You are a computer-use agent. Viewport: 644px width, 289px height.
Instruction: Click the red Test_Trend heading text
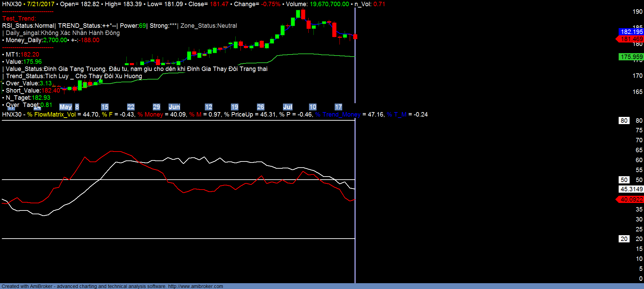pyautogui.click(x=19, y=19)
